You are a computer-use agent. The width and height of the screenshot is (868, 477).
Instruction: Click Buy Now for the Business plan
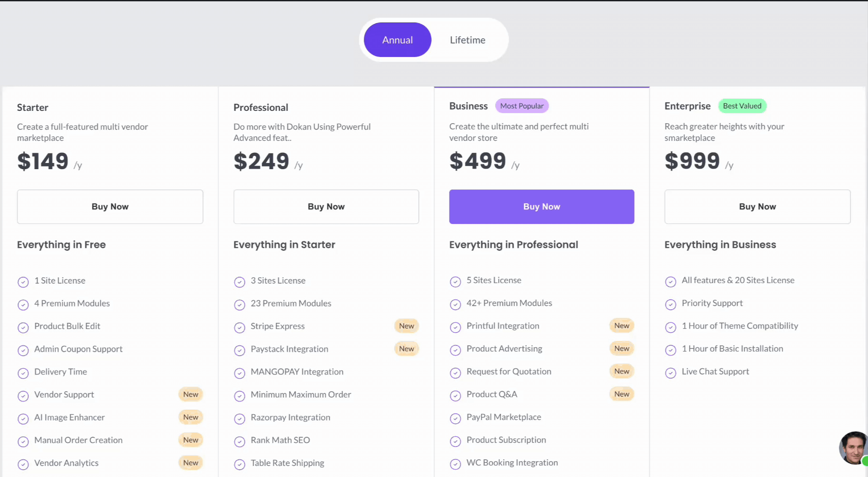pos(541,206)
